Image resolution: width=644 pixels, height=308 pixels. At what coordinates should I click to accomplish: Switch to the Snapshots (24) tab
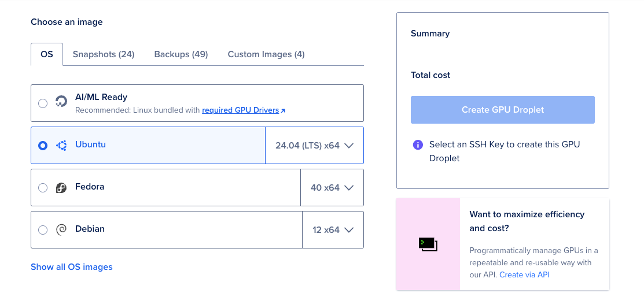point(104,54)
